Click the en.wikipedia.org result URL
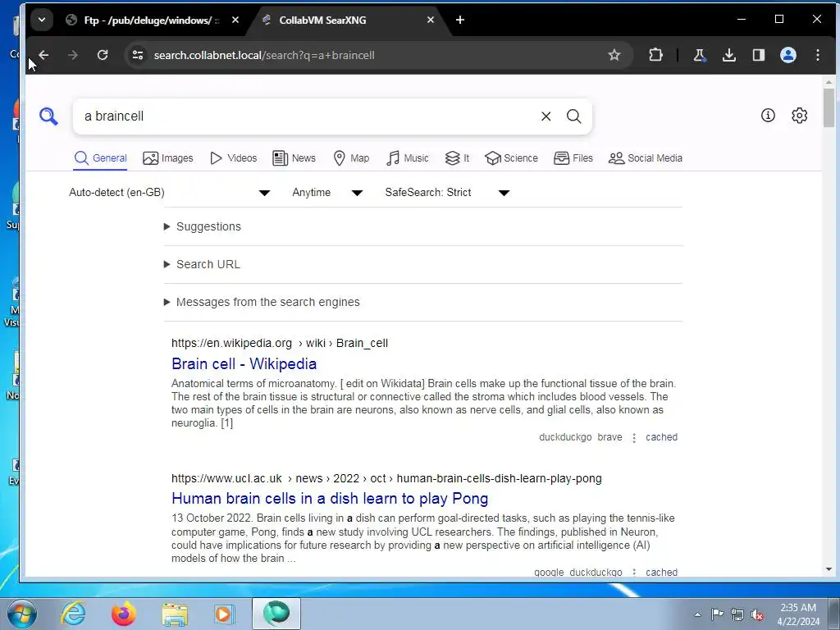The height and width of the screenshot is (630, 840). click(x=280, y=344)
